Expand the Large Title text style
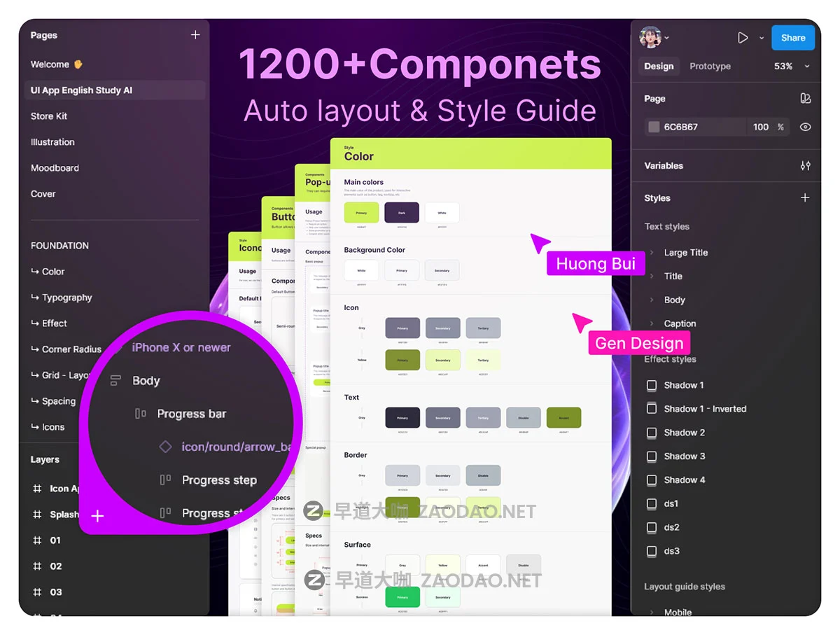The height and width of the screenshot is (635, 840). (x=652, y=253)
